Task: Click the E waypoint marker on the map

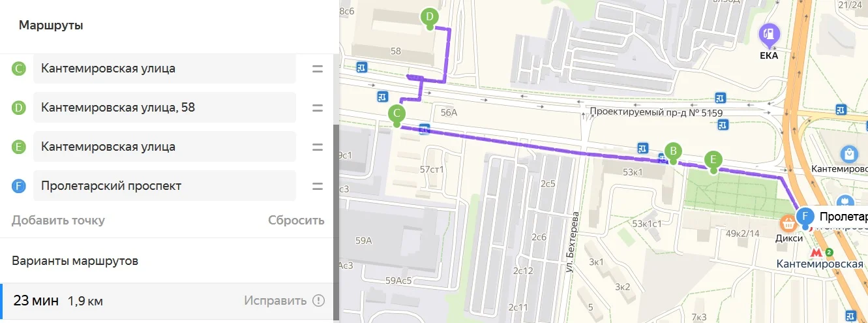Action: [713, 160]
